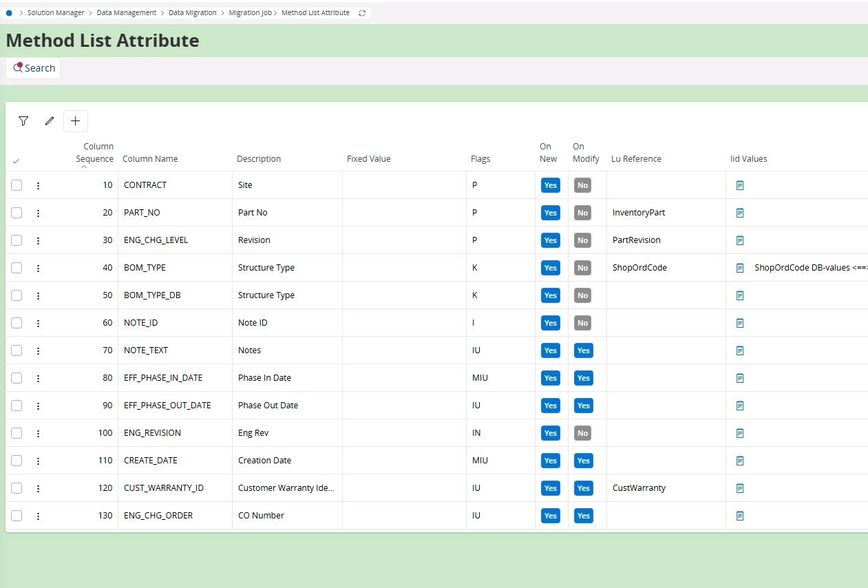Image resolution: width=868 pixels, height=588 pixels.
Task: Open row menu for BOM_TYPE row
Action: click(x=38, y=268)
